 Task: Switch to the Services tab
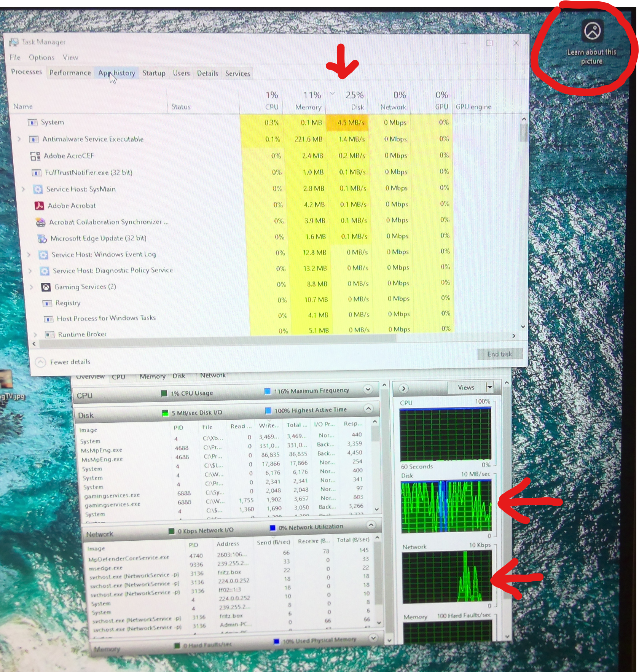pos(237,73)
